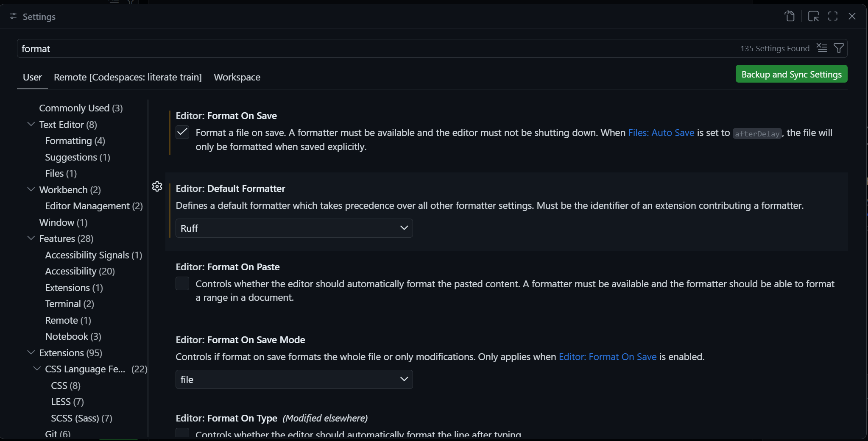Switch to the Workspace settings tab
868x441 pixels.
(237, 77)
